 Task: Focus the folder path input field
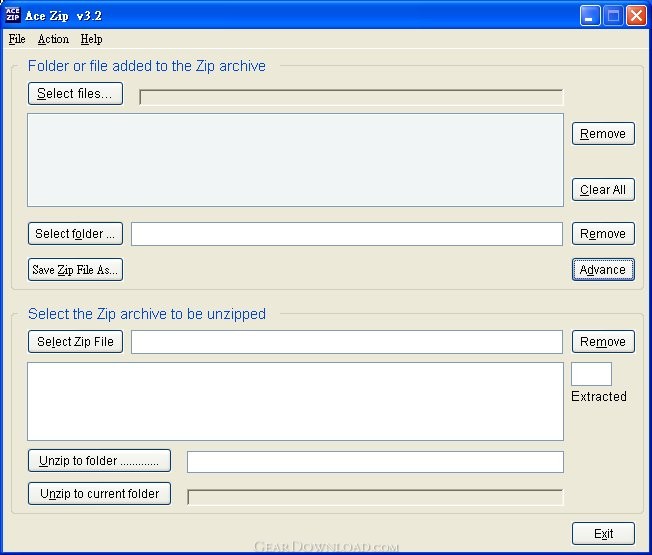click(x=347, y=234)
